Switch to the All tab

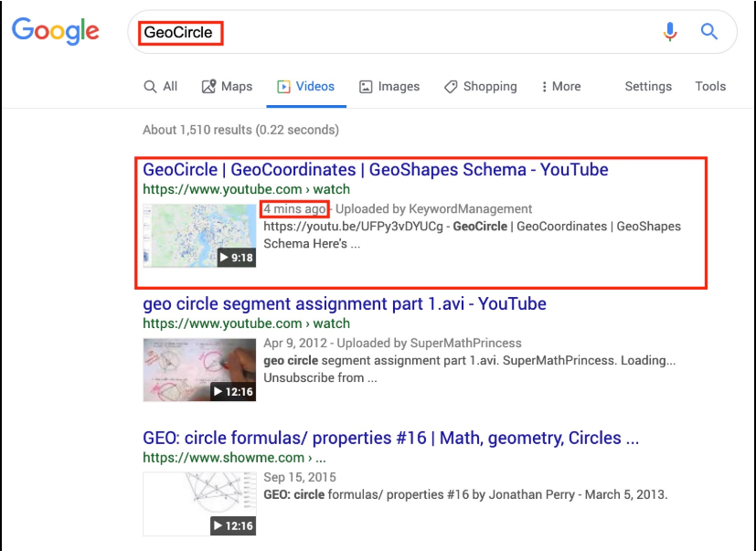pyautogui.click(x=161, y=86)
